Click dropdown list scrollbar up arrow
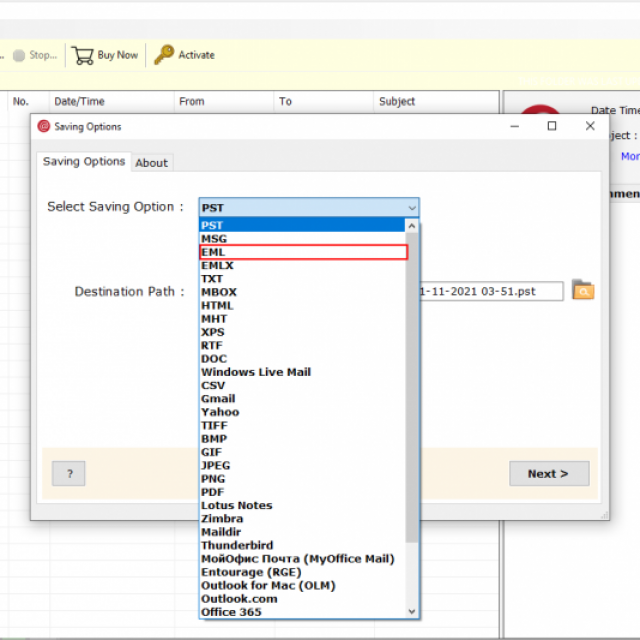Screen dimensions: 640x640 (411, 226)
